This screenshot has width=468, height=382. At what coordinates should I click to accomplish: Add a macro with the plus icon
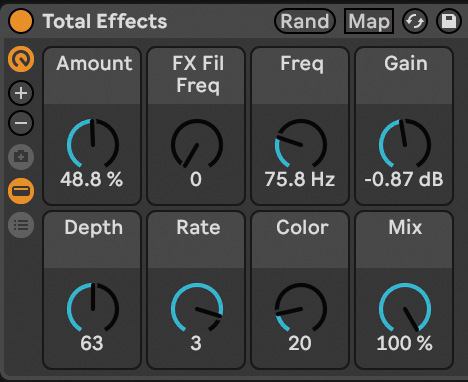tap(21, 93)
